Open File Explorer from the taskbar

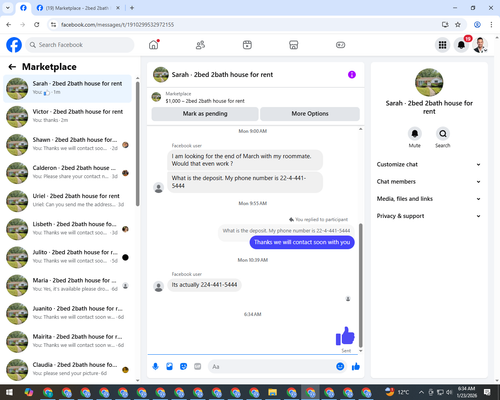[x=273, y=392]
